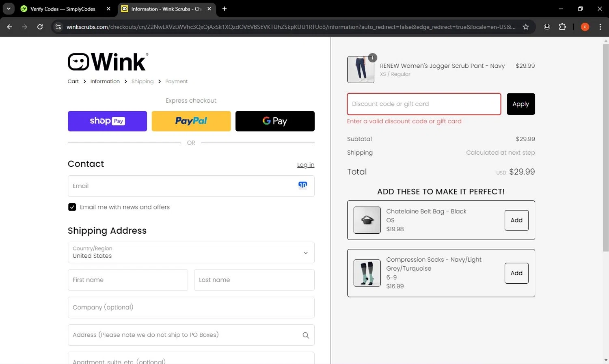Uncheck Email me with news and offers
Image resolution: width=609 pixels, height=364 pixels.
coord(72,207)
